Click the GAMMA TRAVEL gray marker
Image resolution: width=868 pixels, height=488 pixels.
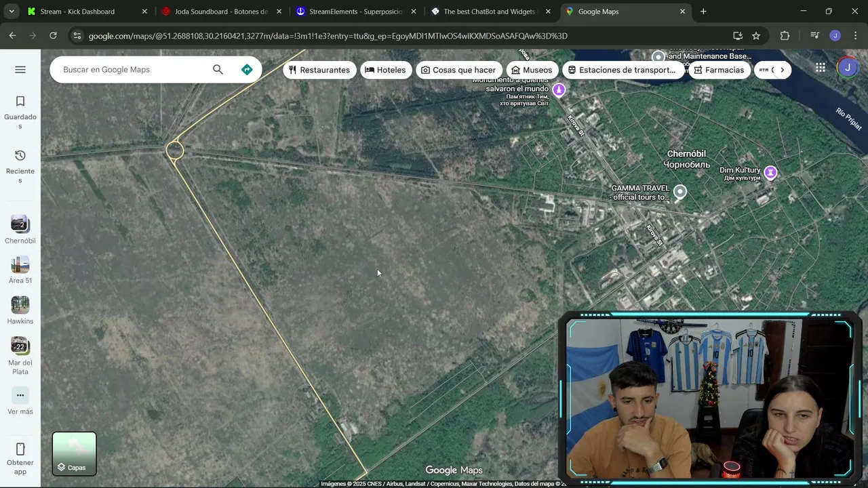coord(680,192)
